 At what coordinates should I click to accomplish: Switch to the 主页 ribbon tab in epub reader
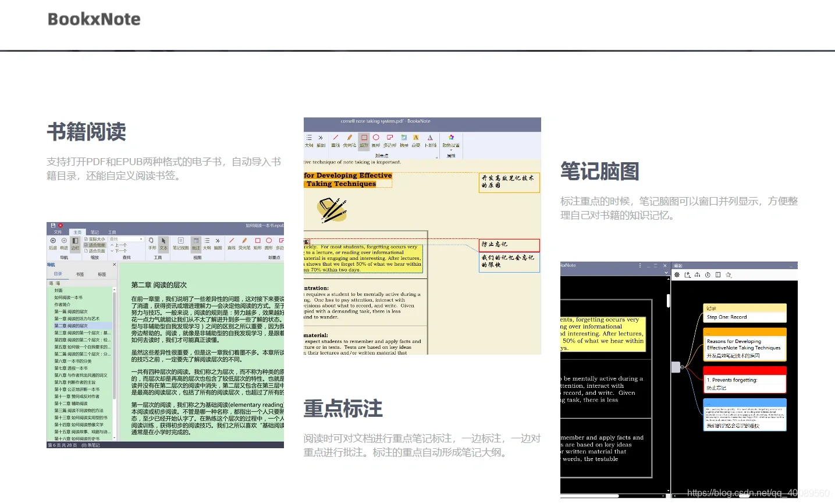click(x=77, y=232)
